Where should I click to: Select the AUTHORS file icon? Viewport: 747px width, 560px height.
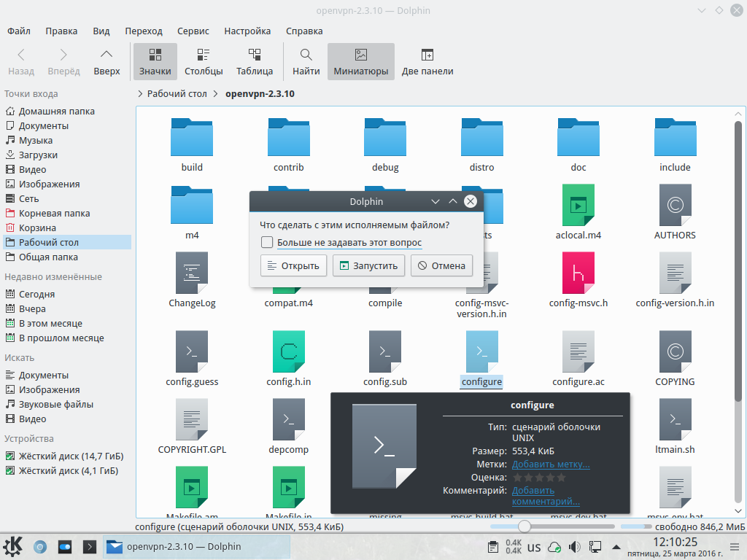[x=675, y=205]
